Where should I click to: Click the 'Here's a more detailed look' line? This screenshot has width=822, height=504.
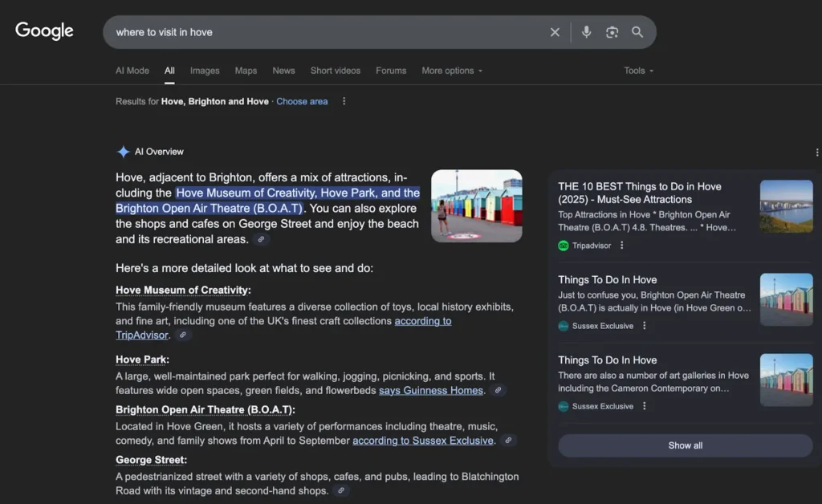coord(244,268)
